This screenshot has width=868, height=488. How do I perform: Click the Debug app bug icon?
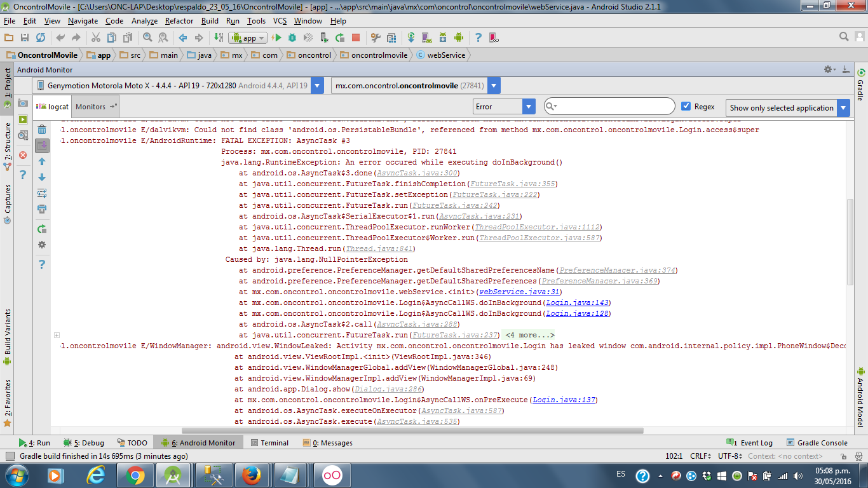coord(292,38)
